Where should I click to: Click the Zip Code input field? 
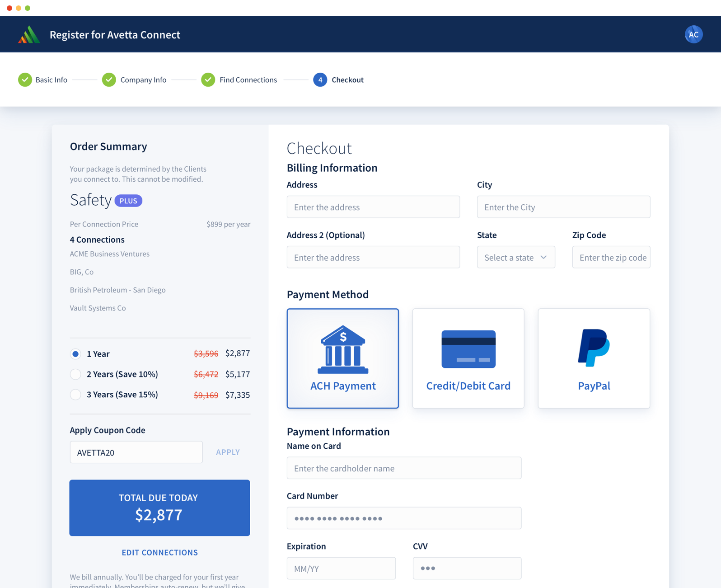(611, 257)
